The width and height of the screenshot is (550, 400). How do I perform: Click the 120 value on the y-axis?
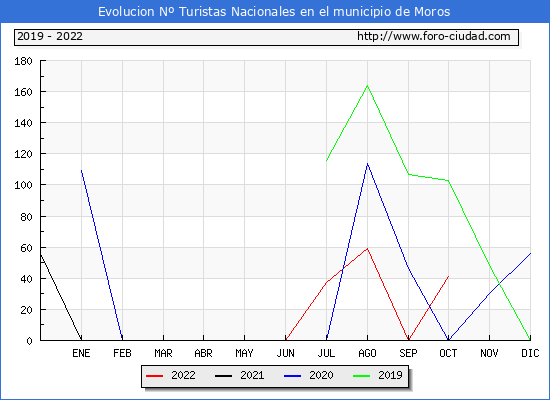tap(23, 154)
